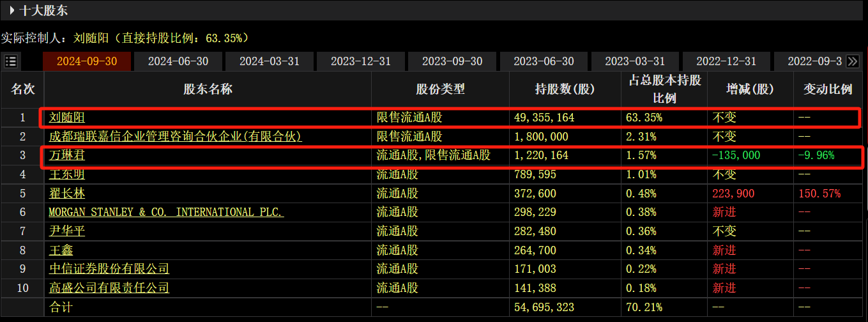Select the 2023-09-30 date tab

(x=452, y=61)
